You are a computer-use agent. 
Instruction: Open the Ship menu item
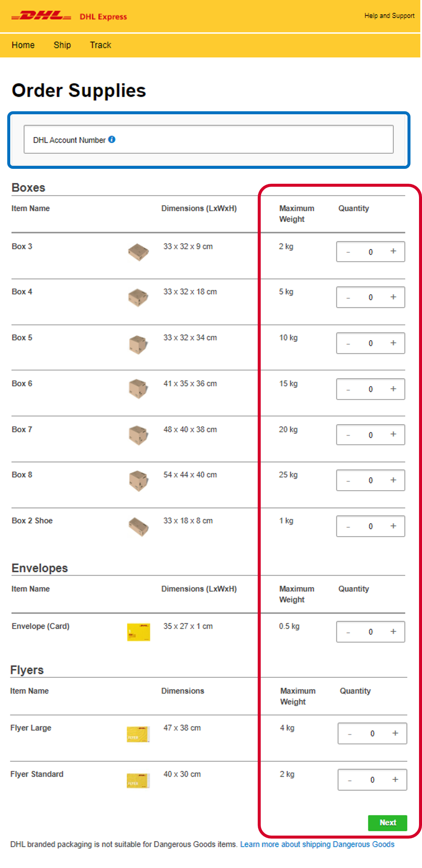coord(62,45)
